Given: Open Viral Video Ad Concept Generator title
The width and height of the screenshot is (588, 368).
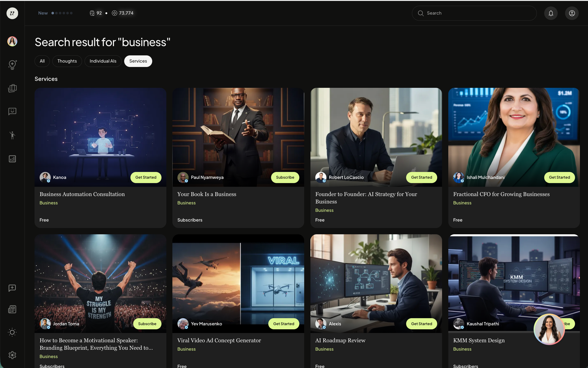Looking at the screenshot, I should tap(219, 340).
